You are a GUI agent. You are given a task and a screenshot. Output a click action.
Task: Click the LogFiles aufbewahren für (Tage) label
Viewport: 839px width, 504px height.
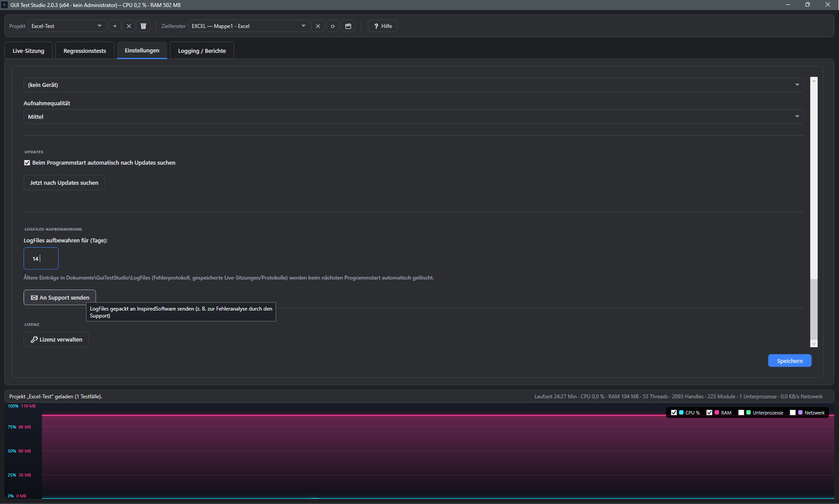[66, 241]
